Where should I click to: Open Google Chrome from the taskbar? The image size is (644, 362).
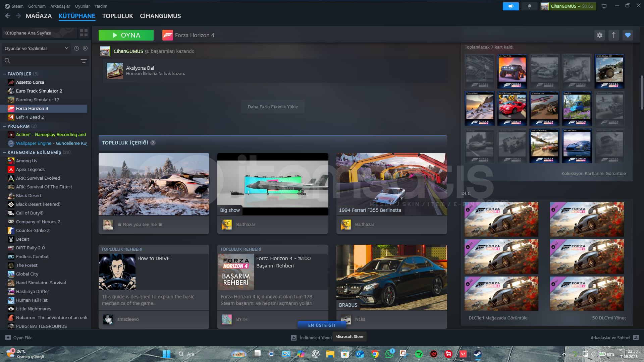(x=375, y=354)
